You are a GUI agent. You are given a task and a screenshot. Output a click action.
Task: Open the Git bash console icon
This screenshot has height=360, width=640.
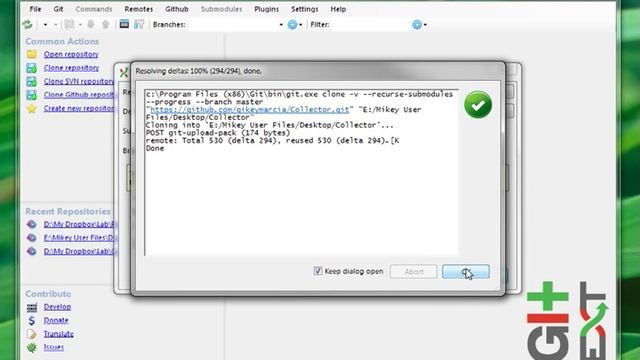pos(124,24)
